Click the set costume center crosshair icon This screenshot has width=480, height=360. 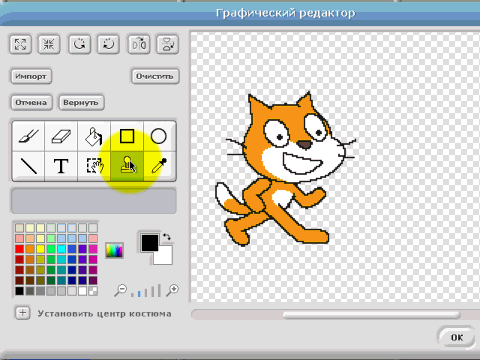23,313
